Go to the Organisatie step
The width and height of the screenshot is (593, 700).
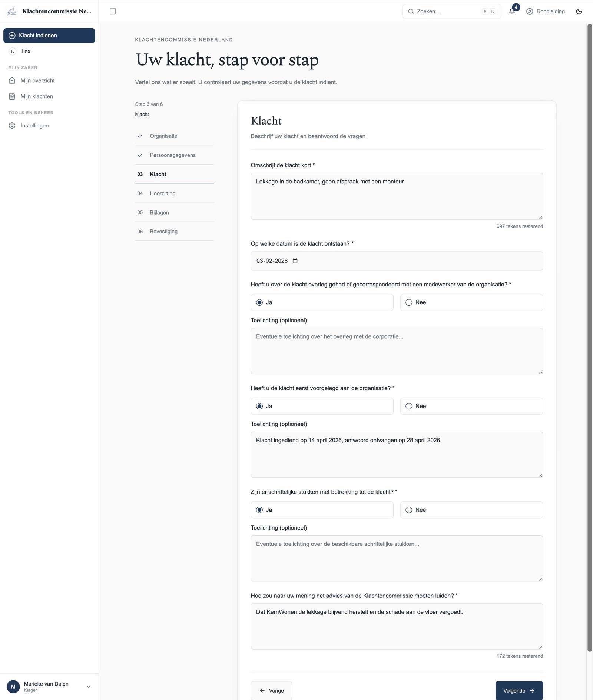click(175, 136)
